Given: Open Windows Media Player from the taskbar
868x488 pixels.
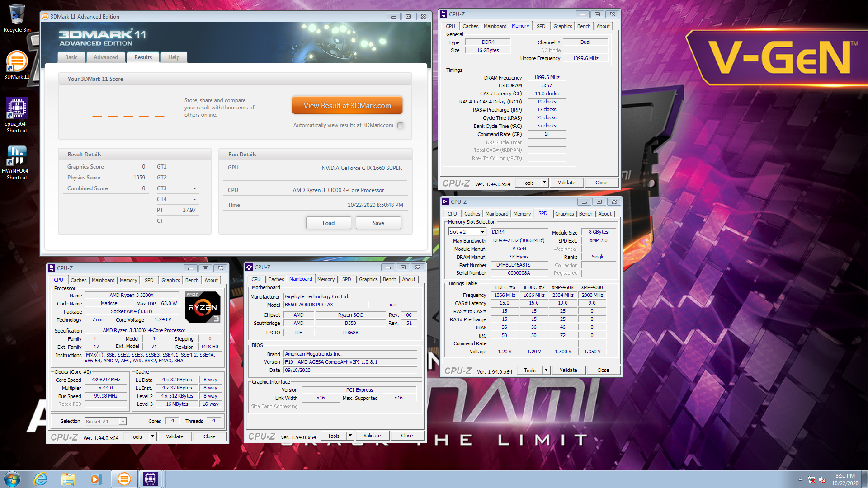Looking at the screenshot, I should (x=95, y=479).
